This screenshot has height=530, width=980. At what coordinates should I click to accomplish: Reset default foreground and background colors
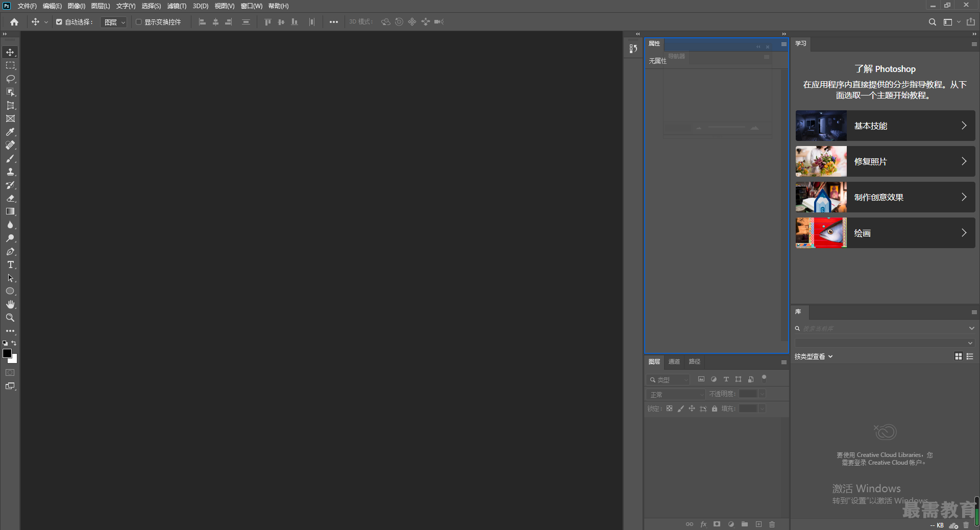point(5,343)
